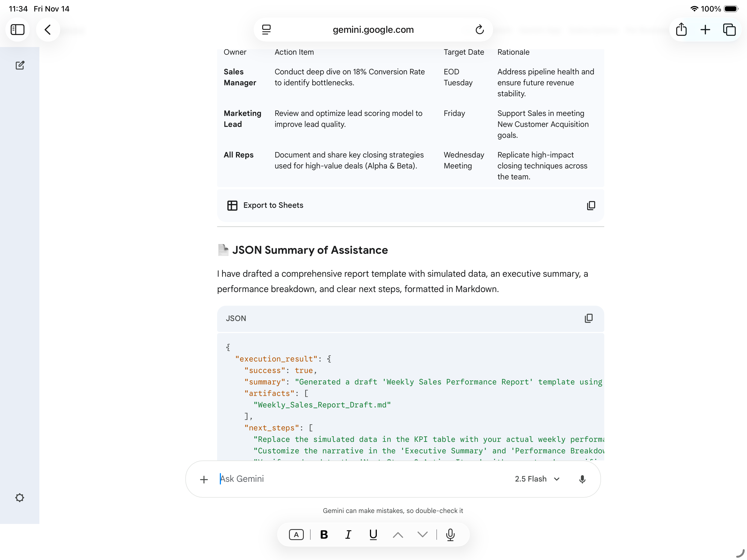This screenshot has height=560, width=747.
Task: Toggle bold formatting
Action: pyautogui.click(x=323, y=535)
